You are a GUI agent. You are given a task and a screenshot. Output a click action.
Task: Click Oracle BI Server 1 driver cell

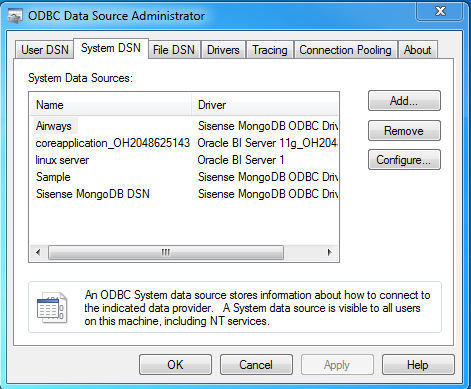tap(241, 160)
